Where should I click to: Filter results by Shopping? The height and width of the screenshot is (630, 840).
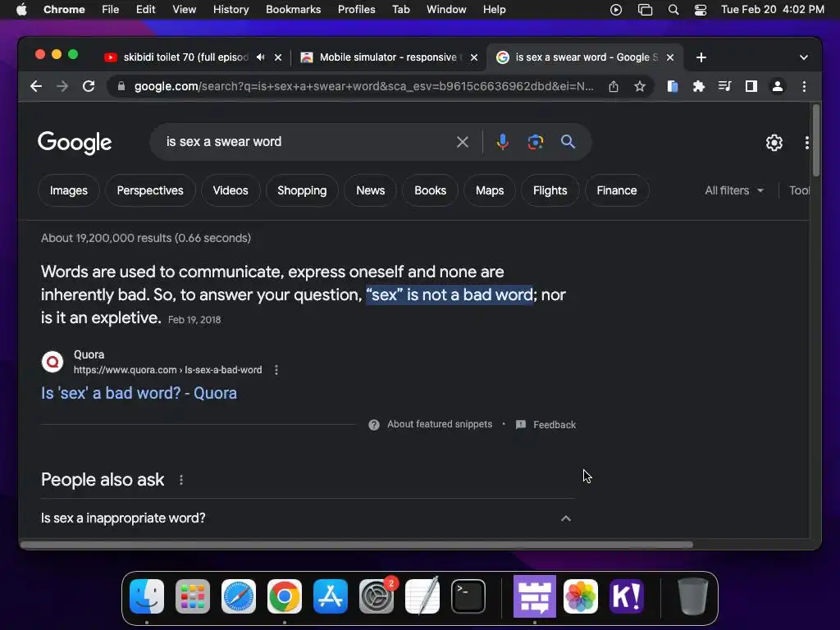(302, 190)
